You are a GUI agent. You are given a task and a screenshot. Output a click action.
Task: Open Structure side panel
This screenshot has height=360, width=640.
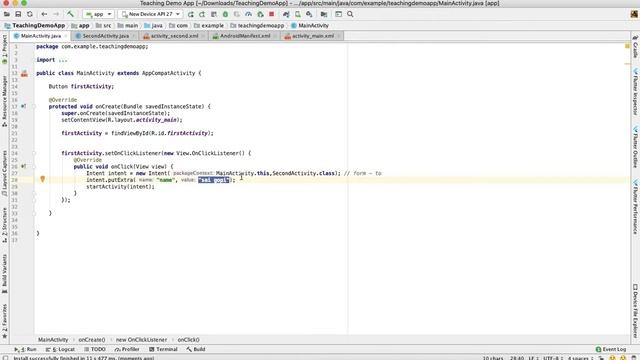4,225
